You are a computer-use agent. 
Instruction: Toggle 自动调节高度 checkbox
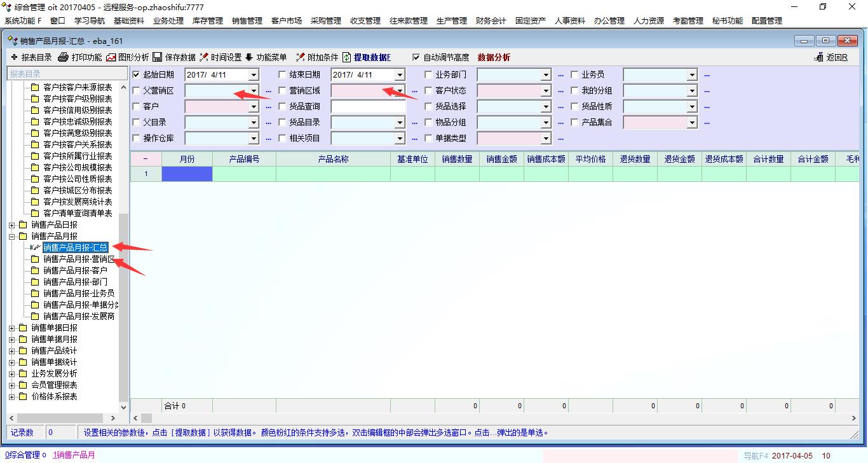click(416, 57)
